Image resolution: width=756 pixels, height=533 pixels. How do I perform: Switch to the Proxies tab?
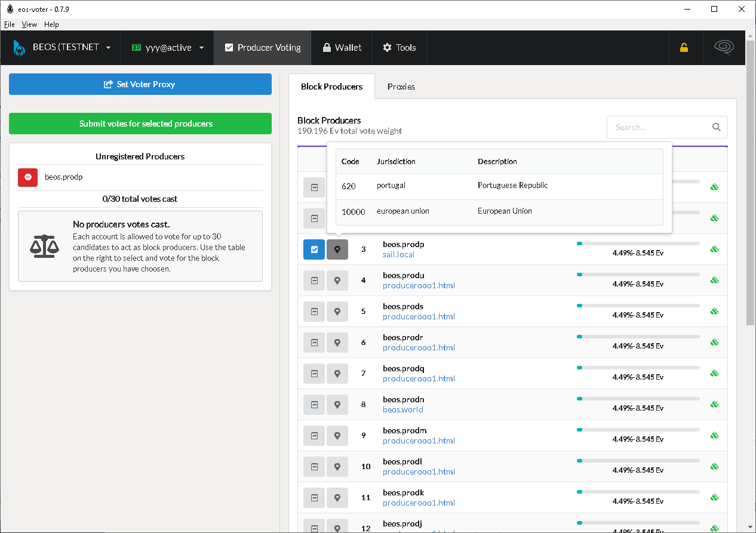tap(401, 87)
